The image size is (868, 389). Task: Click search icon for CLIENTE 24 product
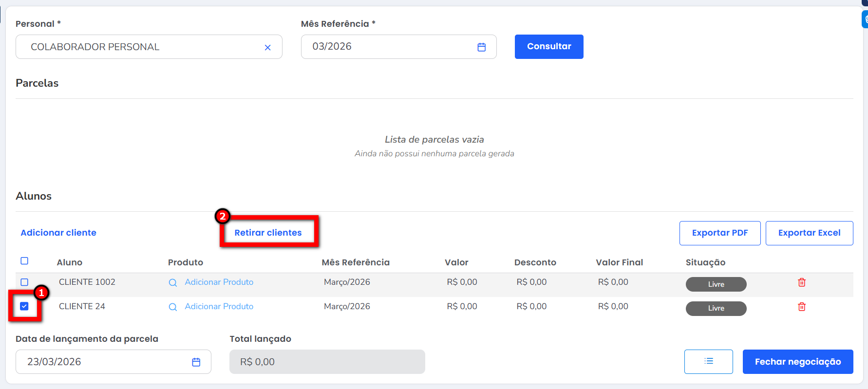(x=173, y=307)
